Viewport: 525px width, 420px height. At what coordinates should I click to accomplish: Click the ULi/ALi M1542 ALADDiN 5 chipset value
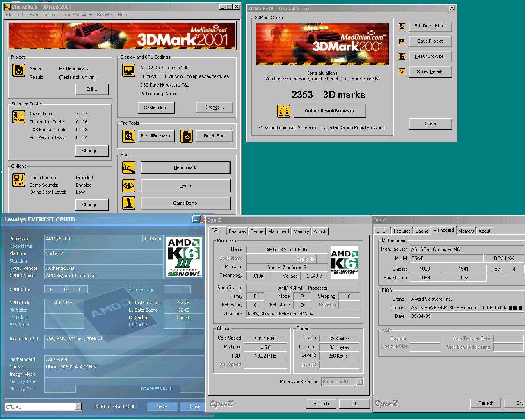click(124, 367)
